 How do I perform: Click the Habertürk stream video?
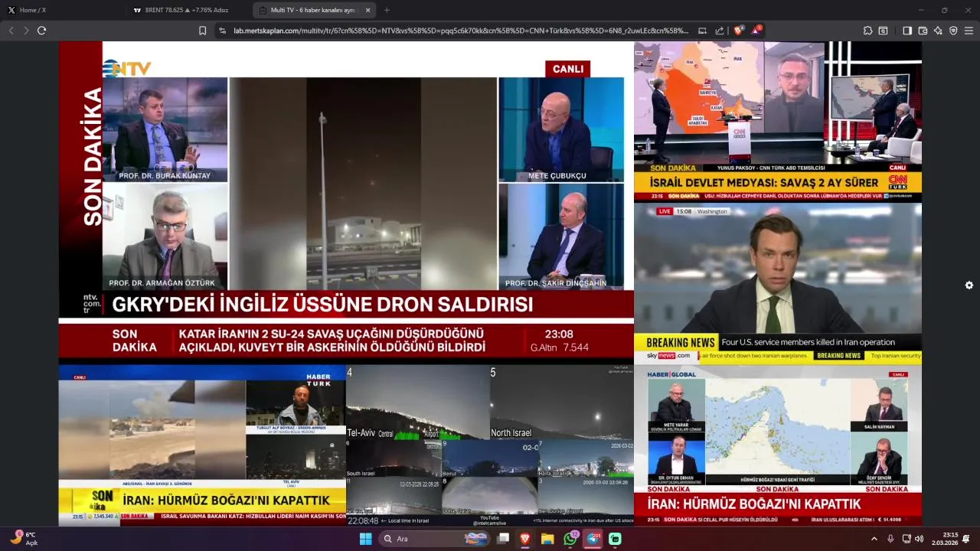[202, 445]
